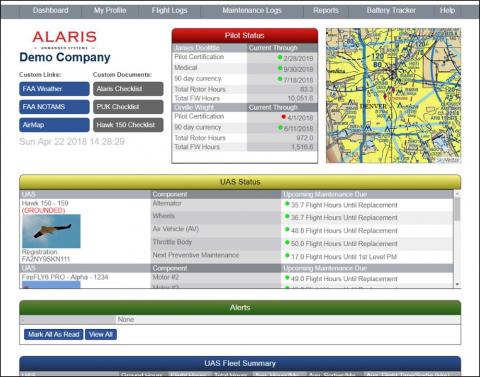Click the Alaris logo

coord(65,40)
